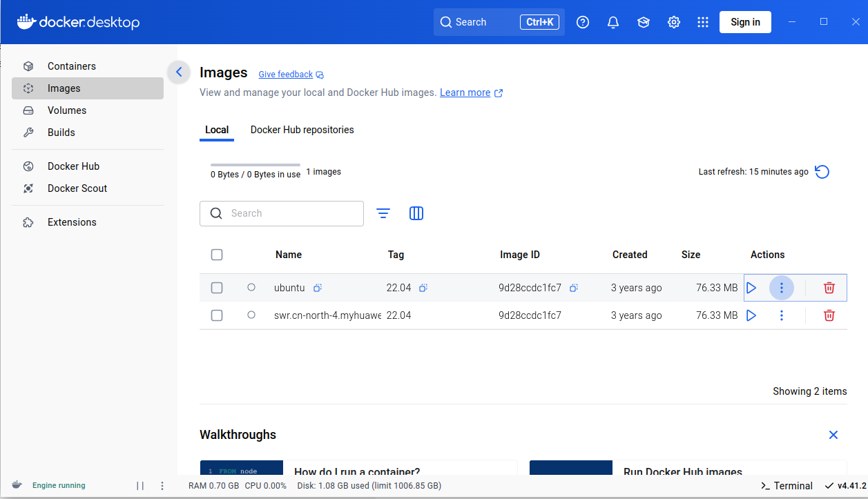Click the RAM 0.70 GB status entry
868x499 pixels.
point(213,486)
